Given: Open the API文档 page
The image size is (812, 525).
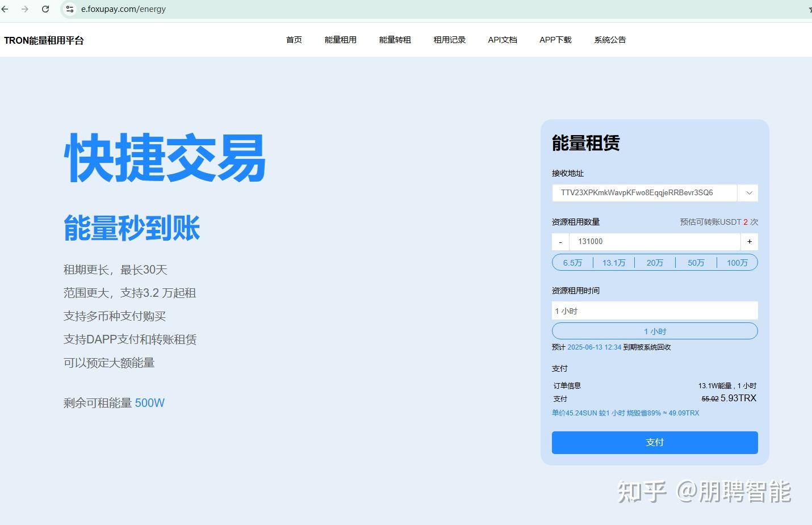Looking at the screenshot, I should click(502, 40).
